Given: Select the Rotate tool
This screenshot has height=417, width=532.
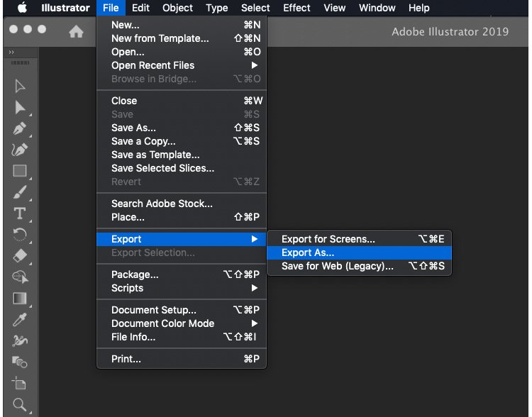Looking at the screenshot, I should pos(20,235).
